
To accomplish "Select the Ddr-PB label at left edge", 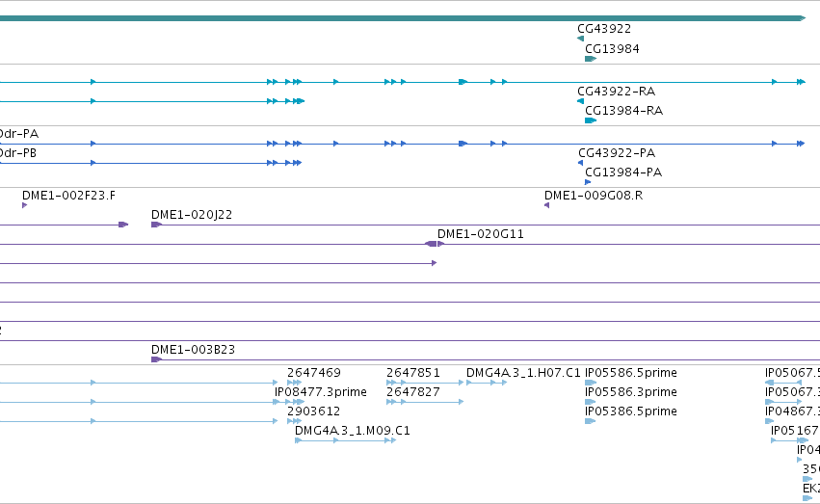I will pyautogui.click(x=17, y=153).
